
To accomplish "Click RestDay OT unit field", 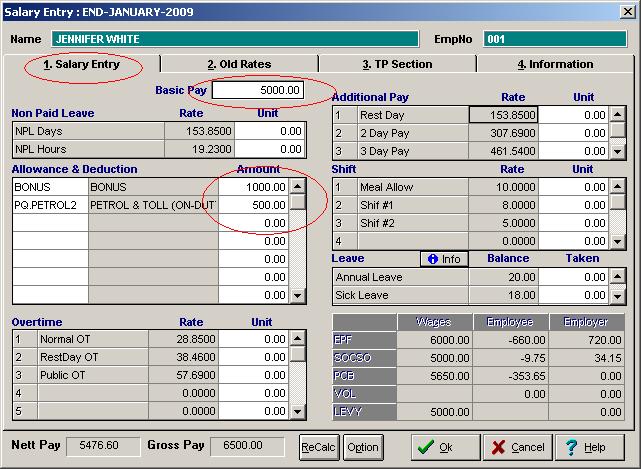I will 253,357.
